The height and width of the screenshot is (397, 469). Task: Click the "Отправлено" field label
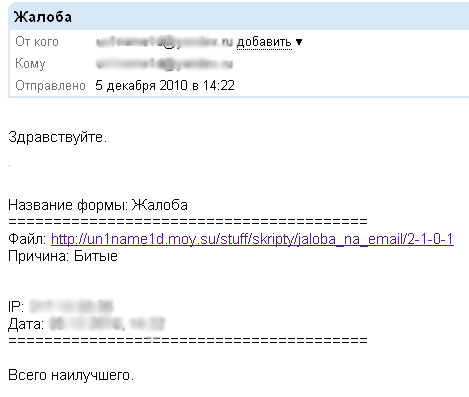pyautogui.click(x=50, y=86)
